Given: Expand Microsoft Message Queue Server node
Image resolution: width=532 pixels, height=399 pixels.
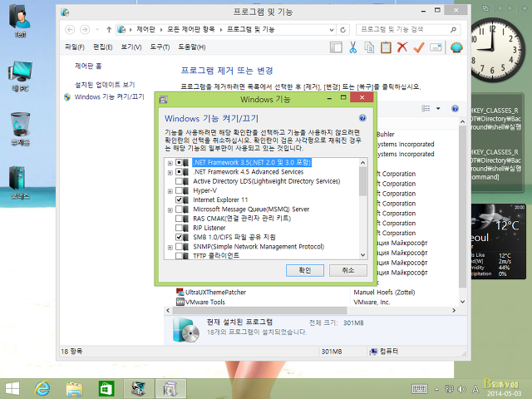Looking at the screenshot, I should click(170, 210).
